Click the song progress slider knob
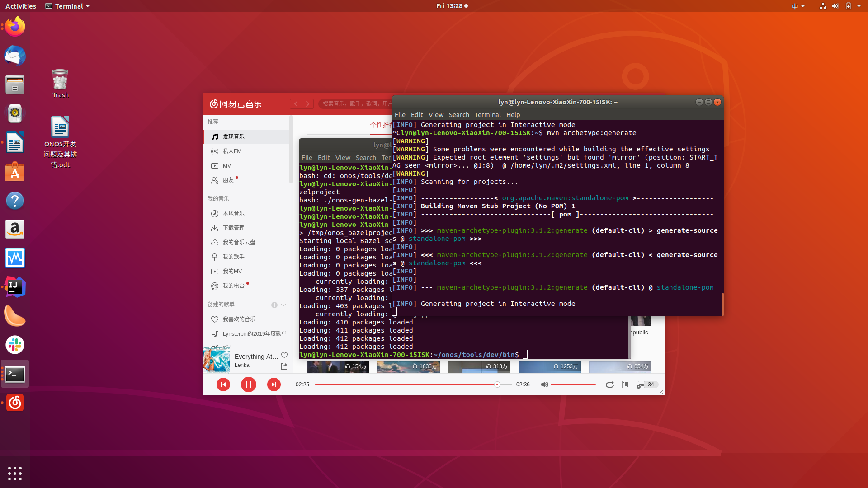 pos(497,385)
